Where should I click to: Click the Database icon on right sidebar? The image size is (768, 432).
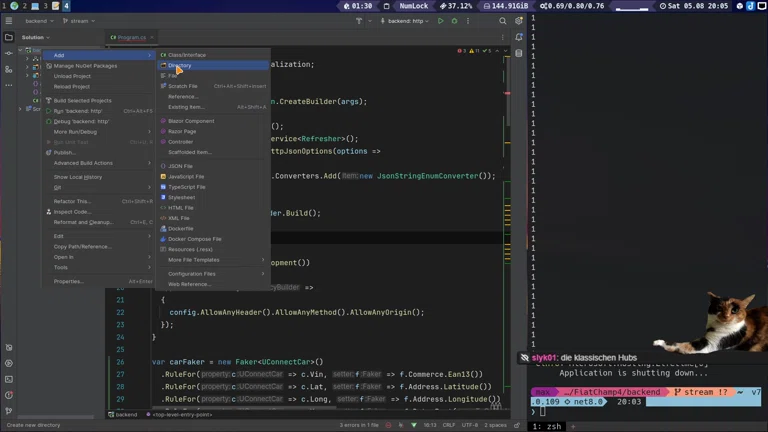pos(519,53)
